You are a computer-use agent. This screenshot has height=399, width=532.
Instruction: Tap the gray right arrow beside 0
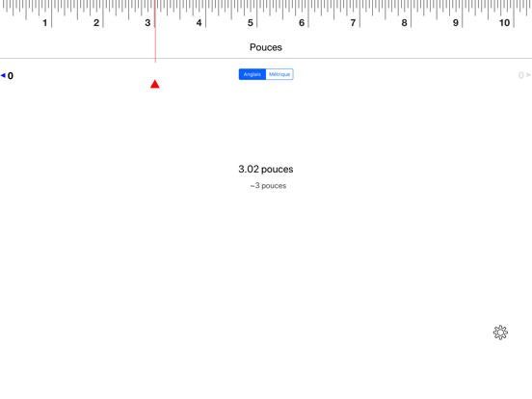528,75
